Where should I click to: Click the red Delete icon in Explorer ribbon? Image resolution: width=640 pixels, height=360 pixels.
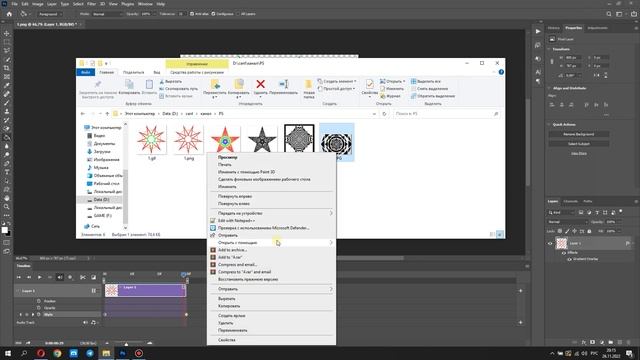pyautogui.click(x=260, y=84)
